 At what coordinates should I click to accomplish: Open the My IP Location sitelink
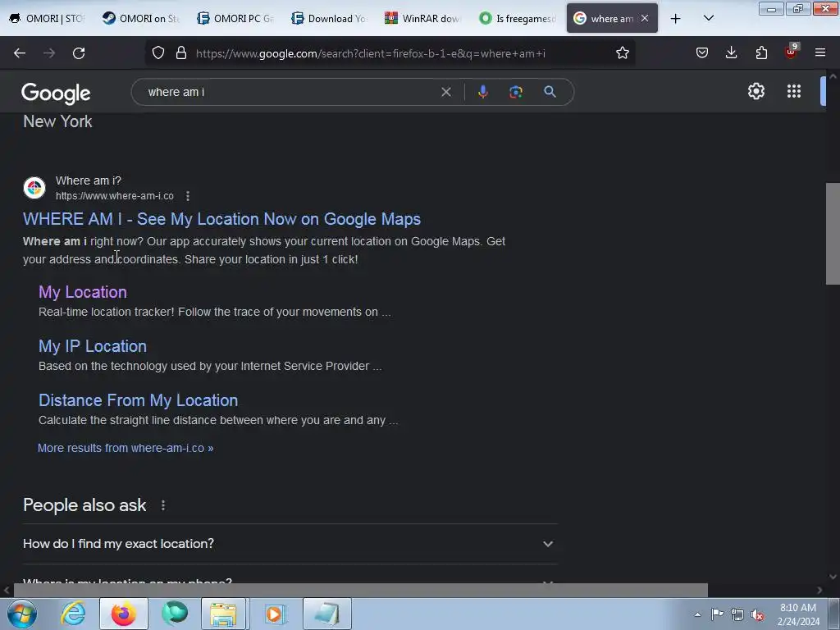coord(93,346)
